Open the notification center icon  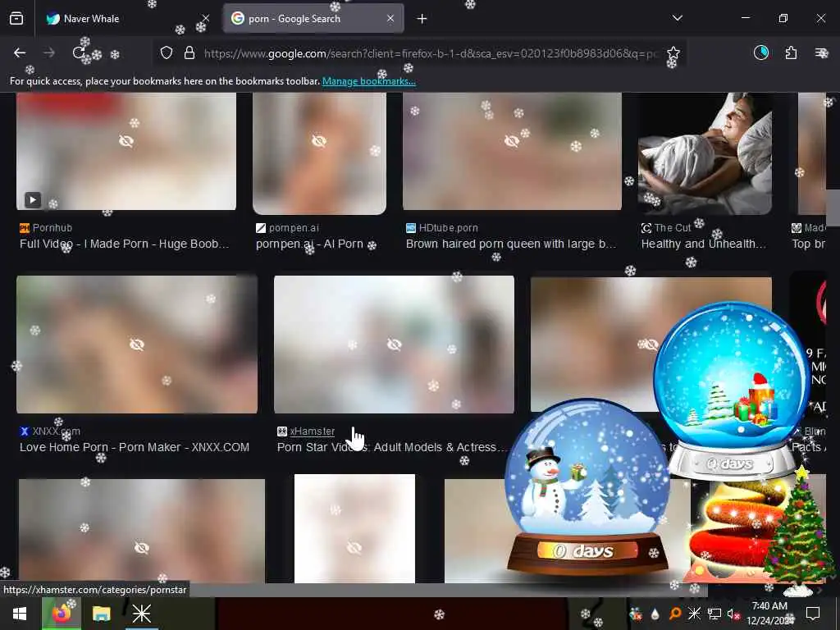[813, 614]
